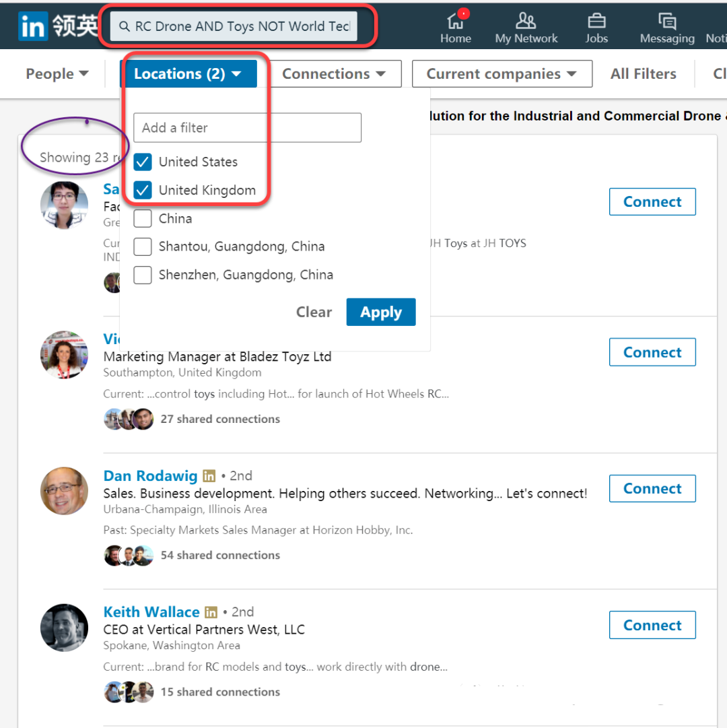Enable Shenzhen, Guangdong, China filter
Image resolution: width=727 pixels, height=728 pixels.
(143, 275)
